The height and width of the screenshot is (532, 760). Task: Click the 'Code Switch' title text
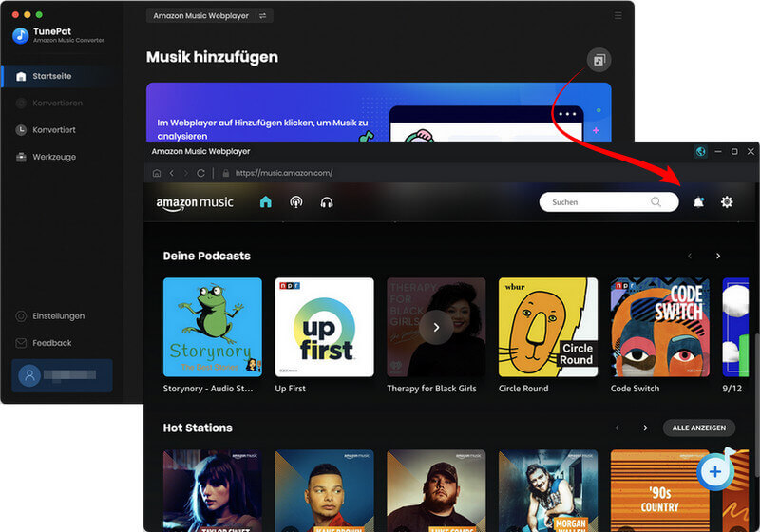point(635,389)
